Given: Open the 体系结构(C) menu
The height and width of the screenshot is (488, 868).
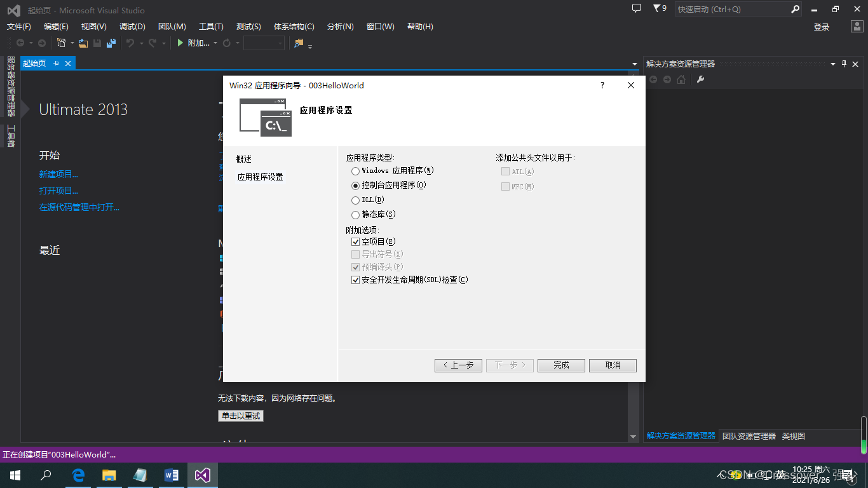Looking at the screenshot, I should 294,27.
